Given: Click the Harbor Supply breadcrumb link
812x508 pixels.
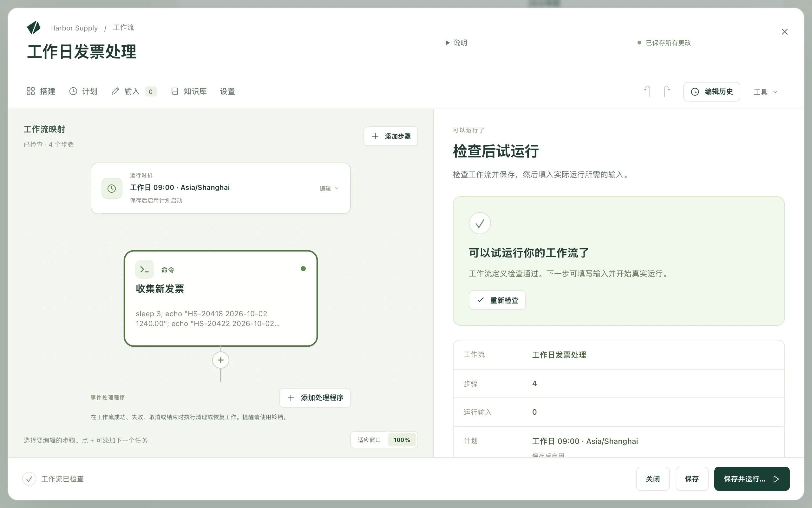Looking at the screenshot, I should pos(74,28).
